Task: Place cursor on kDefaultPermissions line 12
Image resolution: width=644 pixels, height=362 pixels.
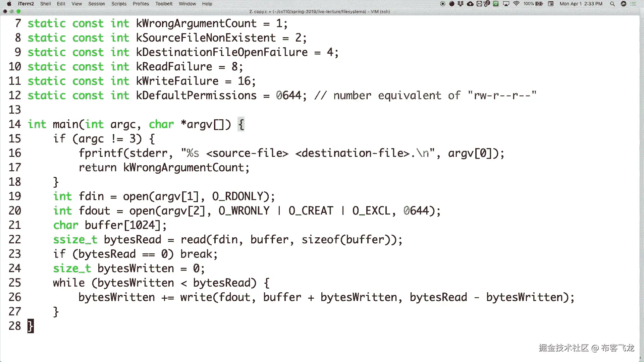Action: [x=196, y=96]
